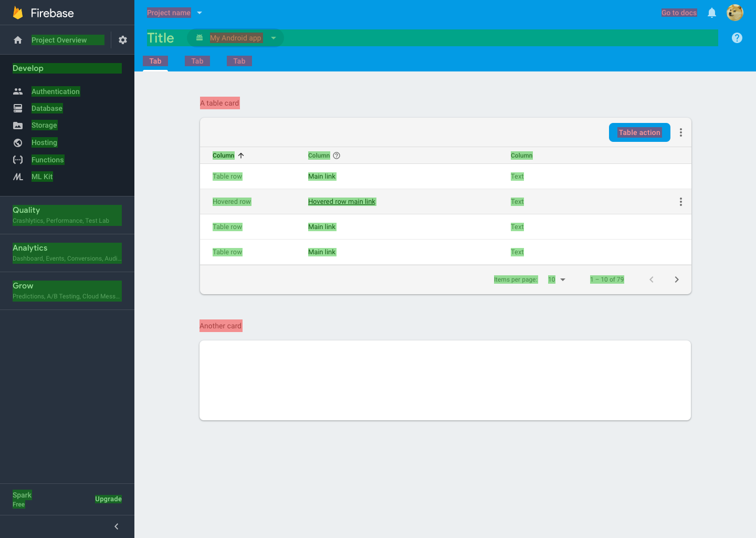Follow the Hovered row main link

pyautogui.click(x=342, y=201)
